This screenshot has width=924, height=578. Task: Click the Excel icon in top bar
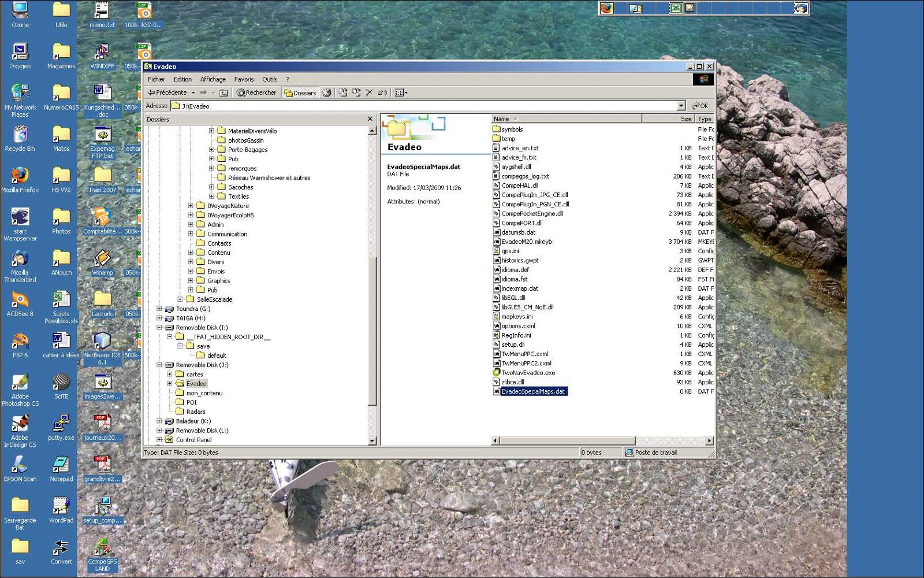(x=675, y=8)
